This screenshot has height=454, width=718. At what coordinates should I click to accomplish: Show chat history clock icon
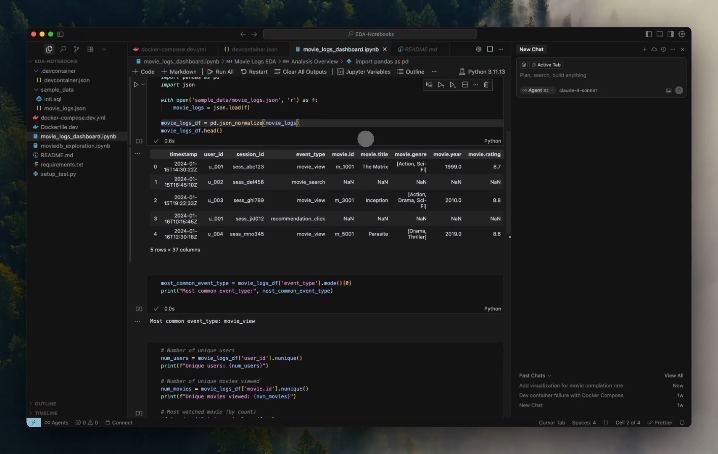click(664, 49)
